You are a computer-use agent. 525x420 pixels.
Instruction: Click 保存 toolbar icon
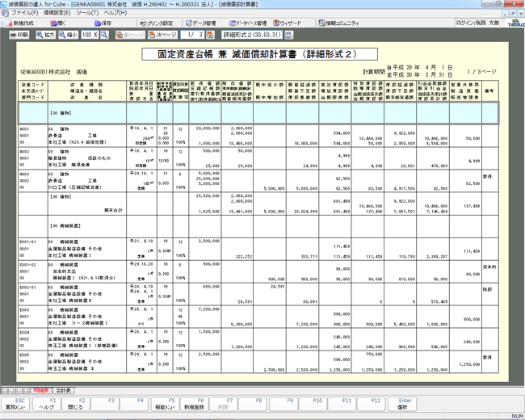103,23
